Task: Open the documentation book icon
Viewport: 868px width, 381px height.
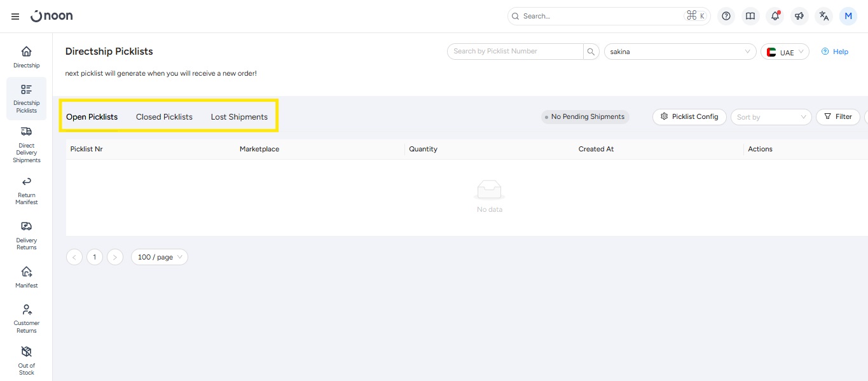Action: click(750, 17)
